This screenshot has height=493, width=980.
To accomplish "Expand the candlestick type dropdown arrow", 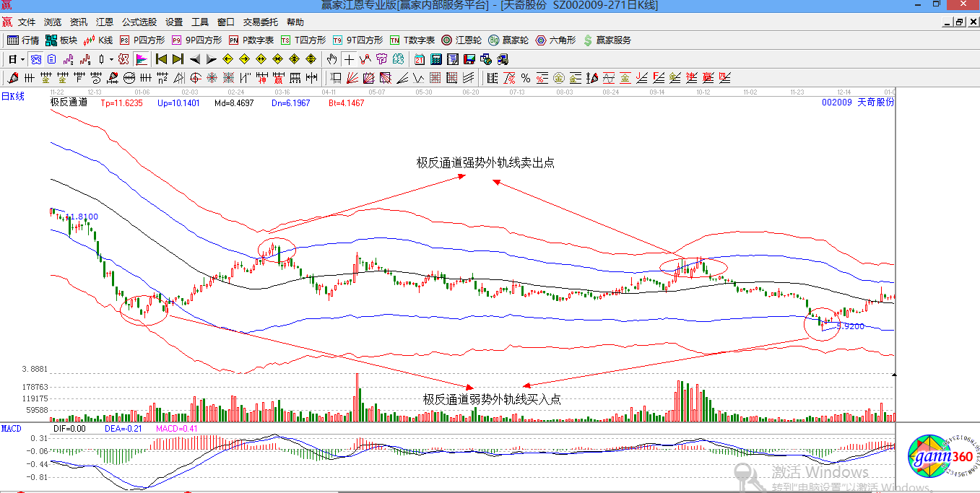I will point(110,59).
